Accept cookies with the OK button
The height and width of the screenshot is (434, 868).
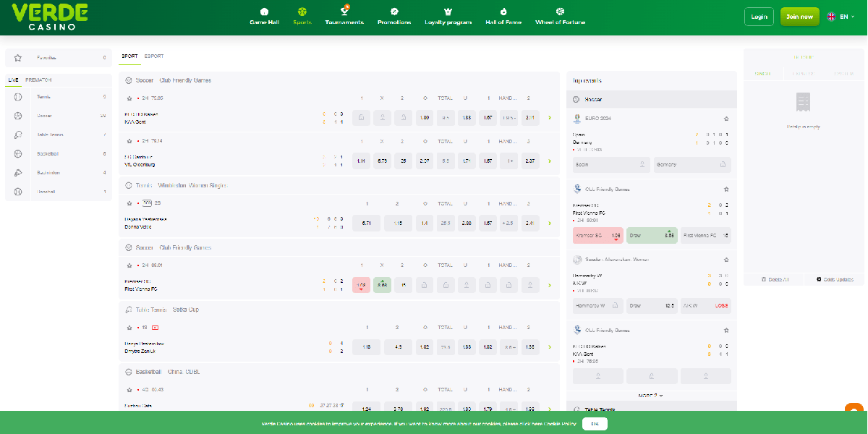pyautogui.click(x=594, y=423)
